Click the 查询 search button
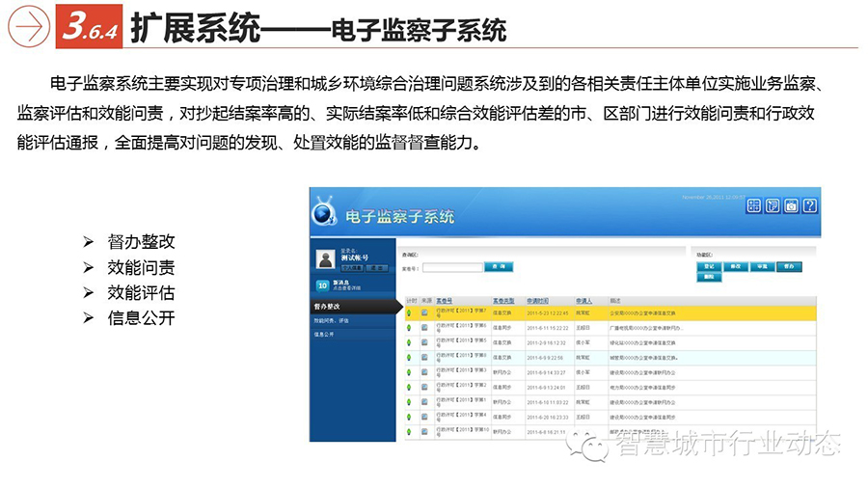Screen dimensions: 868x488 click(x=499, y=267)
